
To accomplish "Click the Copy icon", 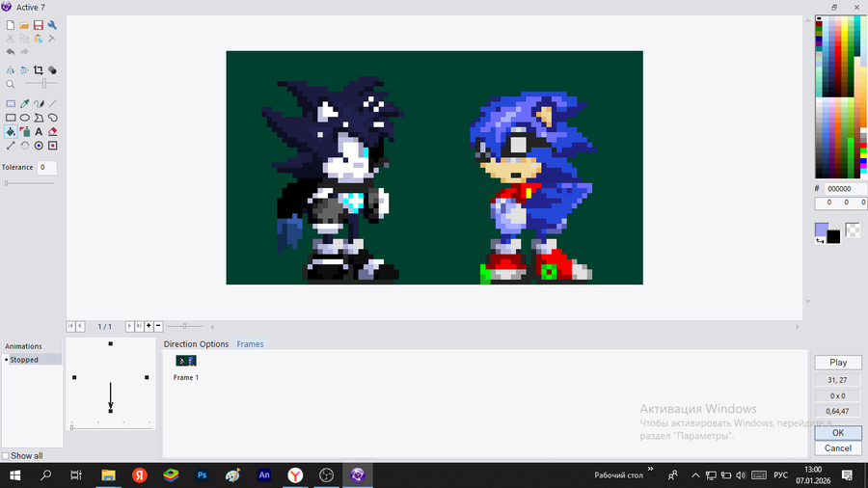I will coord(24,39).
